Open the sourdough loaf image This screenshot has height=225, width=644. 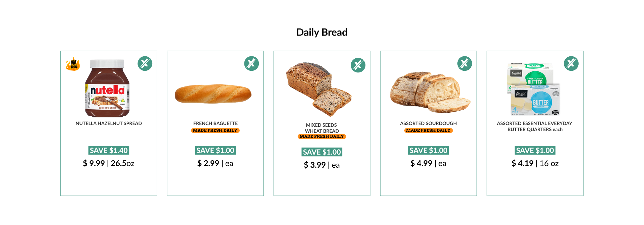click(x=430, y=92)
